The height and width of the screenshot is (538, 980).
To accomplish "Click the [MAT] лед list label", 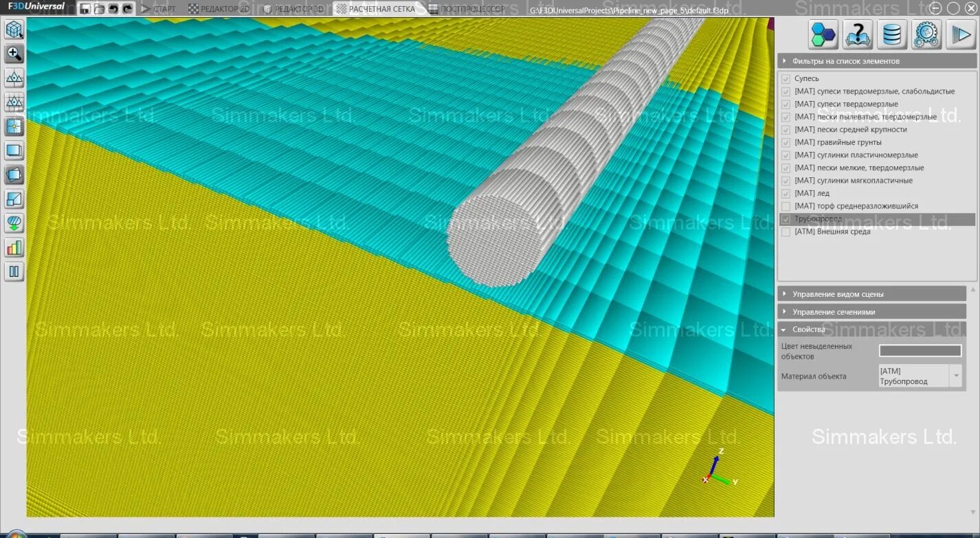I will [812, 194].
